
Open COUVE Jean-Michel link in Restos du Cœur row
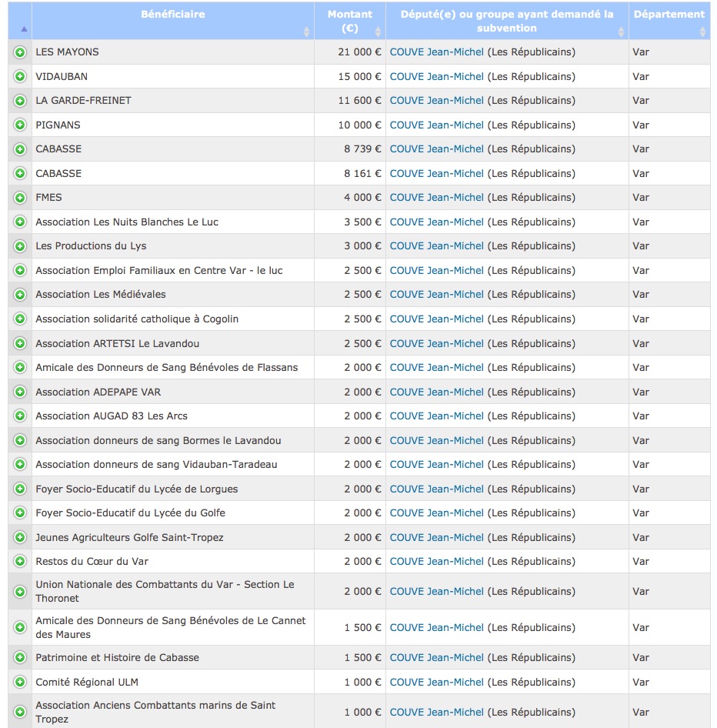tap(437, 561)
